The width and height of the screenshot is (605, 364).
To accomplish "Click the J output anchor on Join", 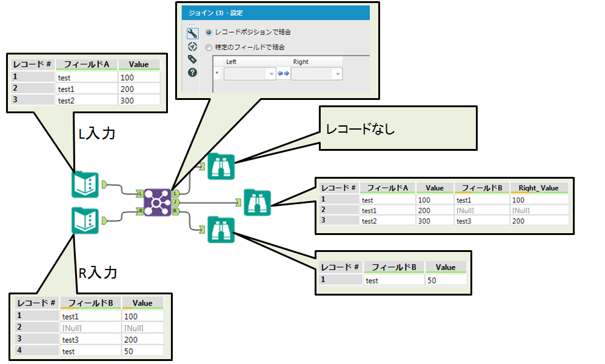I will click(175, 202).
